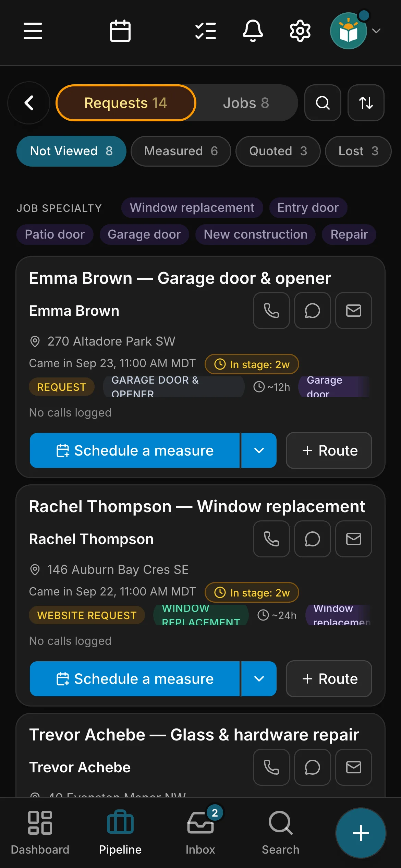Schedule a measure for Rachel Thompson
The height and width of the screenshot is (868, 401).
[135, 679]
